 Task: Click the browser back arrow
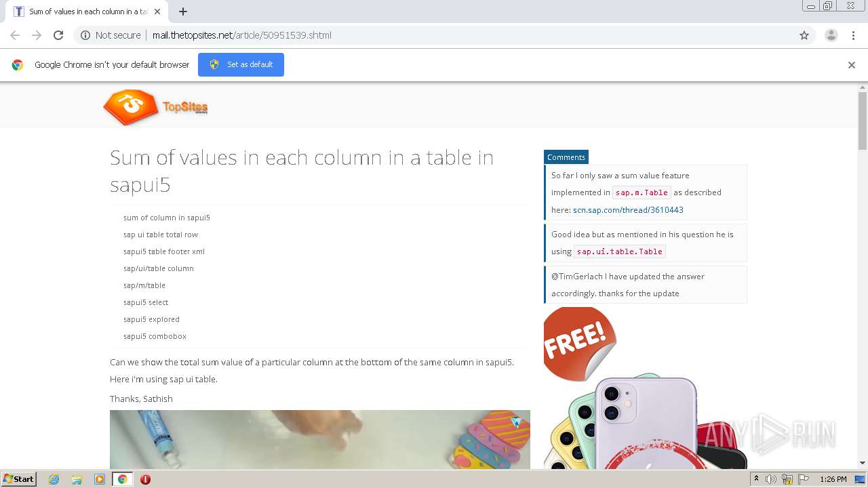[x=15, y=35]
